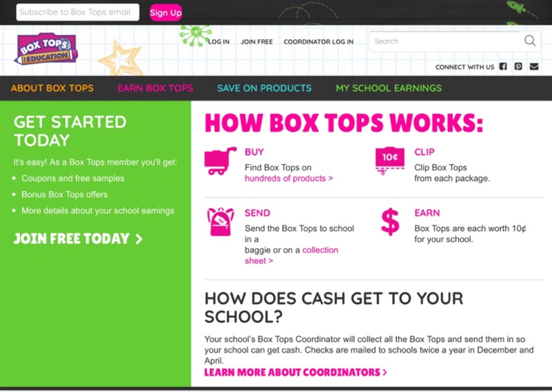Click the Box Tops for Education logo
The image size is (552, 392).
[46, 49]
